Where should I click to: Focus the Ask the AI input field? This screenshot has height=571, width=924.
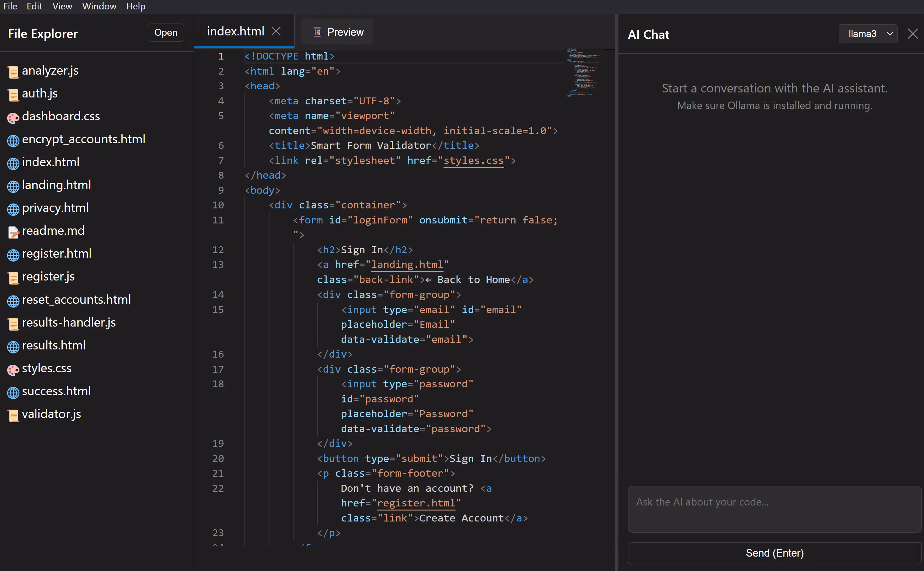click(x=774, y=509)
